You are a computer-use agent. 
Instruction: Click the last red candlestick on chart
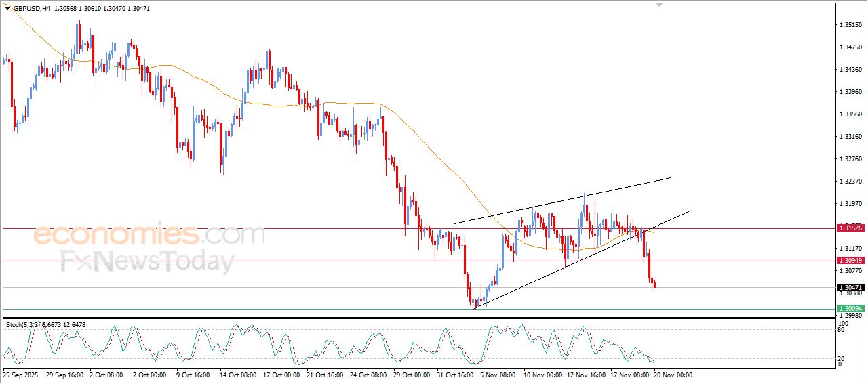(654, 284)
